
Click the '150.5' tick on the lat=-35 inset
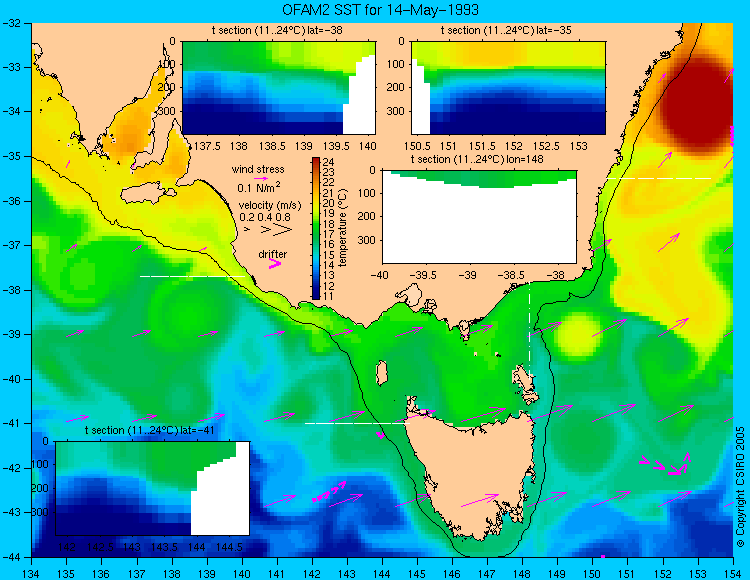click(417, 146)
